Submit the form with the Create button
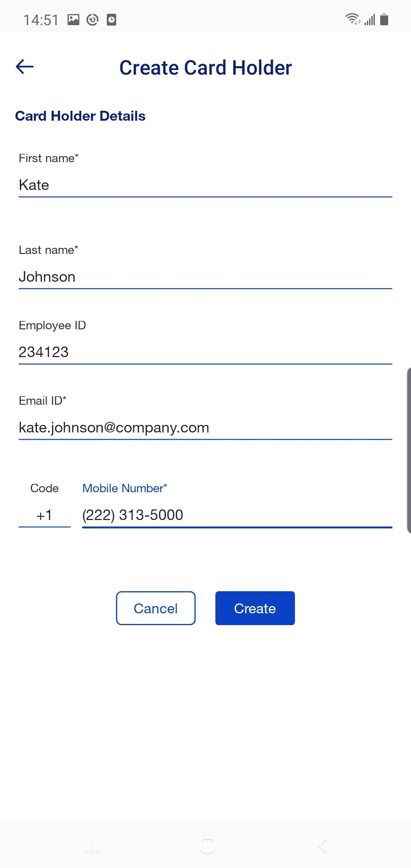Screen dimensions: 411x868 (x=255, y=608)
